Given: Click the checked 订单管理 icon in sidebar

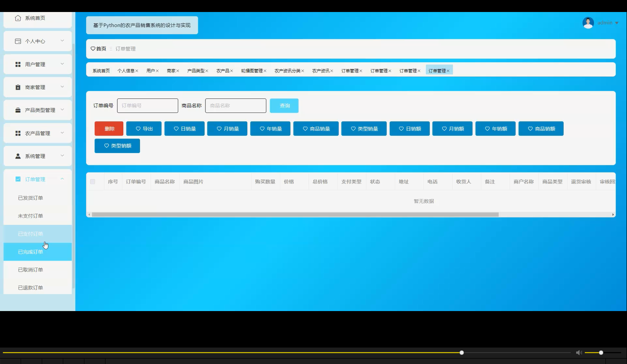Looking at the screenshot, I should (x=18, y=179).
